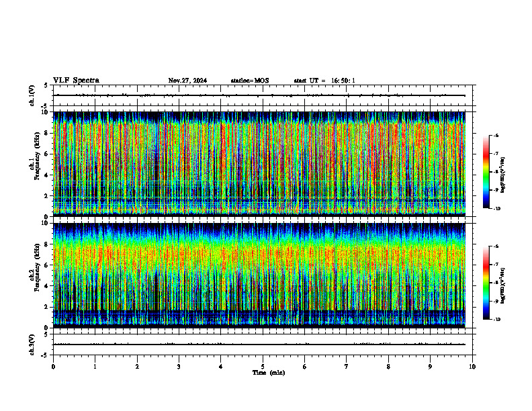
Task: Click the ch.2 color bar log PSD label
Action: [x=503, y=286]
